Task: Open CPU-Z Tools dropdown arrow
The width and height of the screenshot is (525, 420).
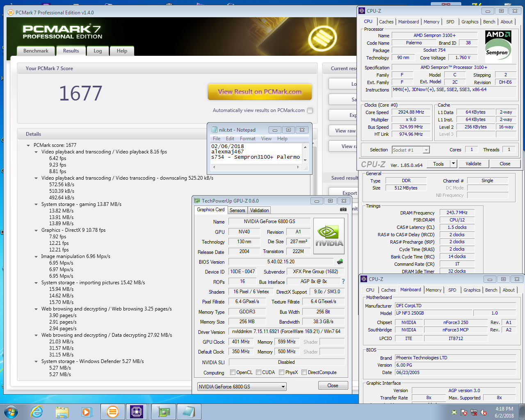Action: point(453,164)
